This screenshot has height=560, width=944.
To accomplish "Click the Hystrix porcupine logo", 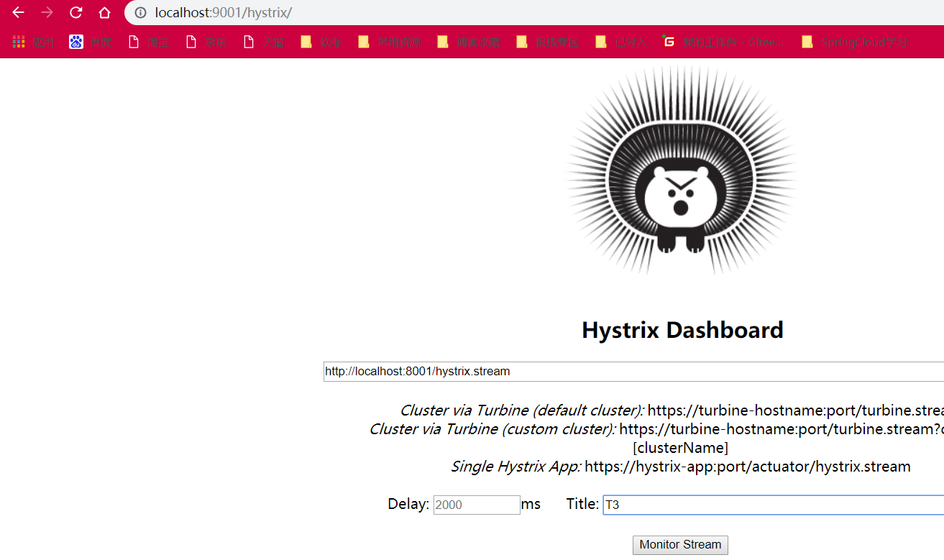I will coord(682,170).
